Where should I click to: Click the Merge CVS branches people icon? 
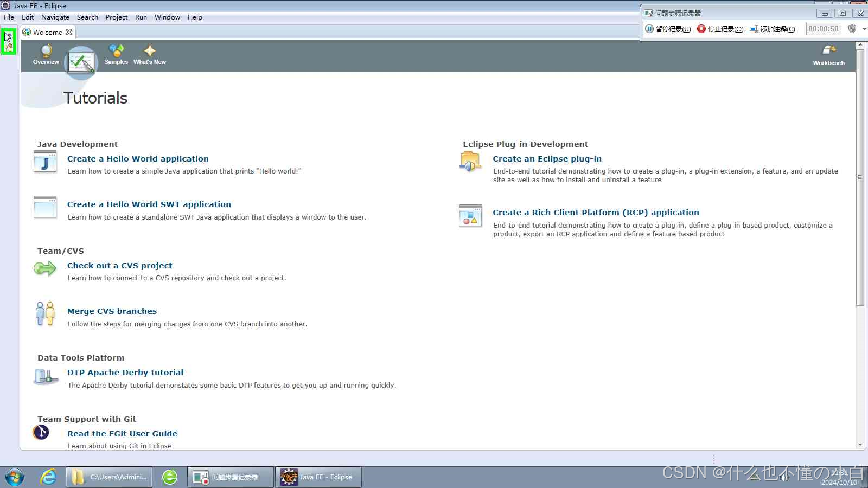click(45, 314)
